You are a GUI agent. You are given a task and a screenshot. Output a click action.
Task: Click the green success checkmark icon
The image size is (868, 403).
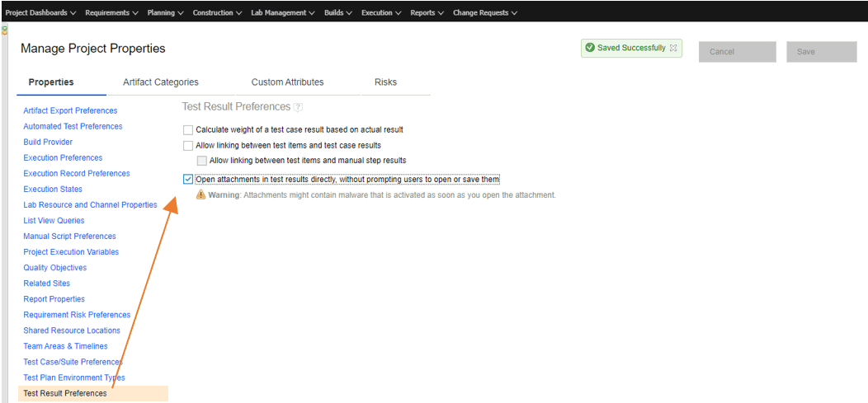(589, 48)
